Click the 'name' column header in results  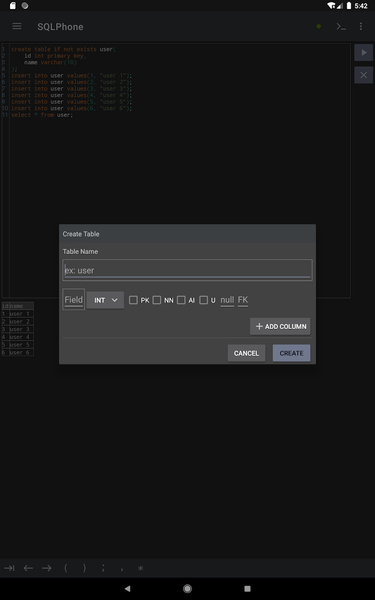pyautogui.click(x=21, y=306)
